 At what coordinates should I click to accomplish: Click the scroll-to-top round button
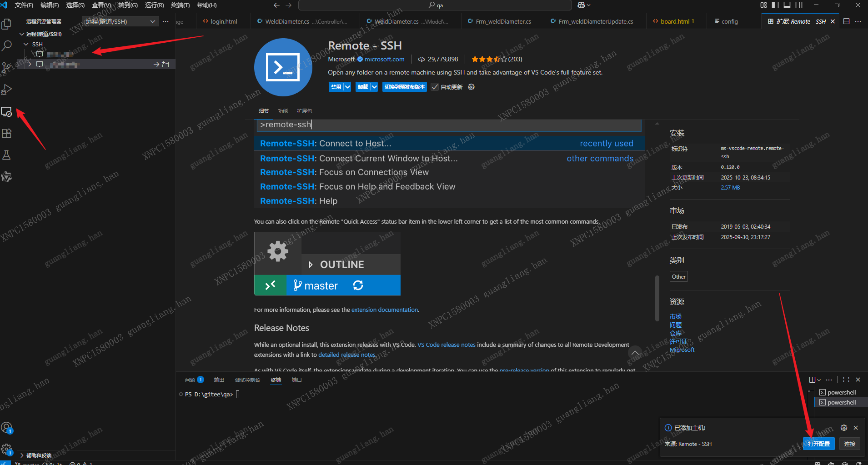click(x=635, y=353)
